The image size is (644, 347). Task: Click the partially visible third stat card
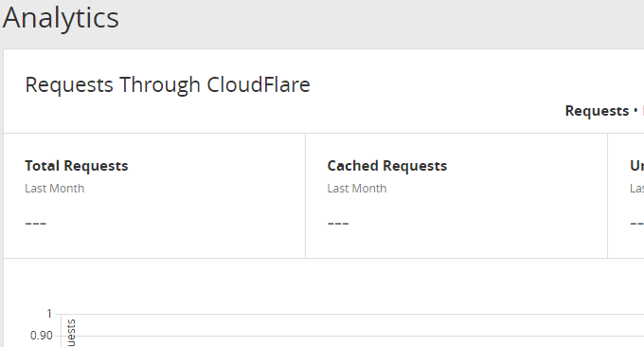pyautogui.click(x=626, y=196)
